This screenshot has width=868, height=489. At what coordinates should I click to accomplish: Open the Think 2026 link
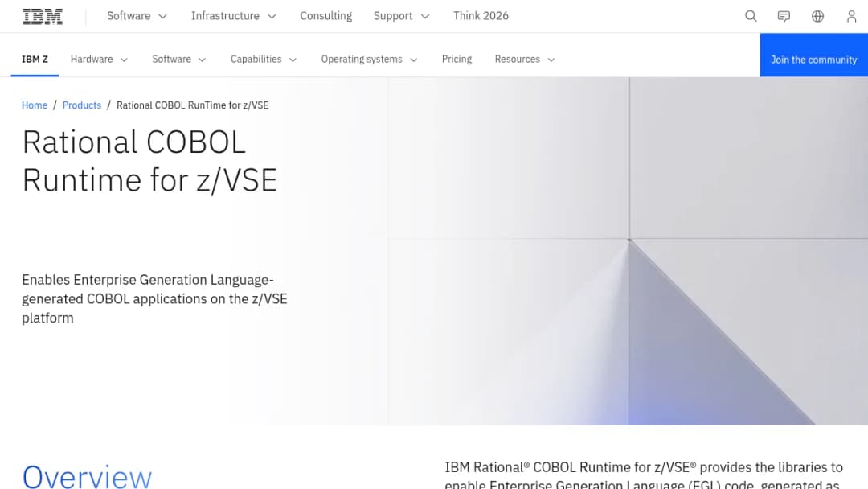tap(481, 16)
